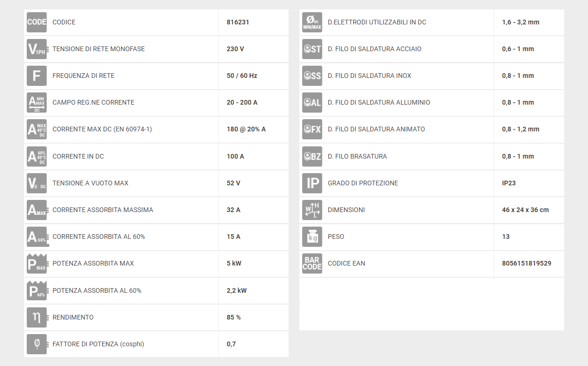
Task: Click the P MAX absorbed power icon
Action: [x=37, y=263]
